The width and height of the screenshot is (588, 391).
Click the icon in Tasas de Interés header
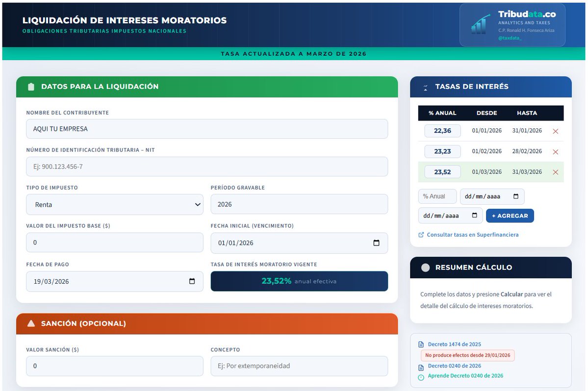425,88
